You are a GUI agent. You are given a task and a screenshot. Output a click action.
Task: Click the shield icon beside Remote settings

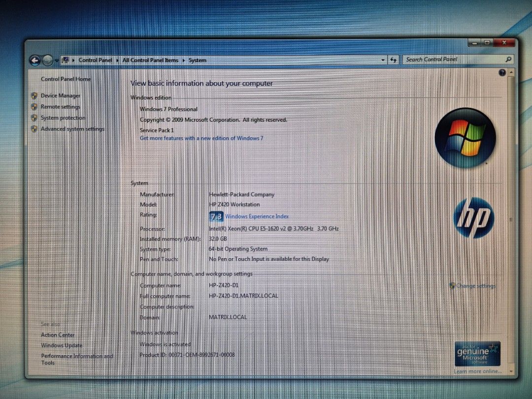34,106
